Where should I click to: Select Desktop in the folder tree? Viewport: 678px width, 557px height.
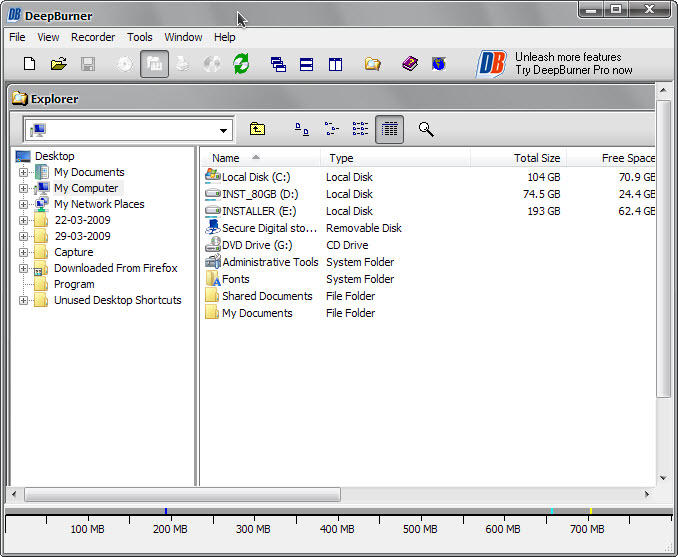pos(54,156)
